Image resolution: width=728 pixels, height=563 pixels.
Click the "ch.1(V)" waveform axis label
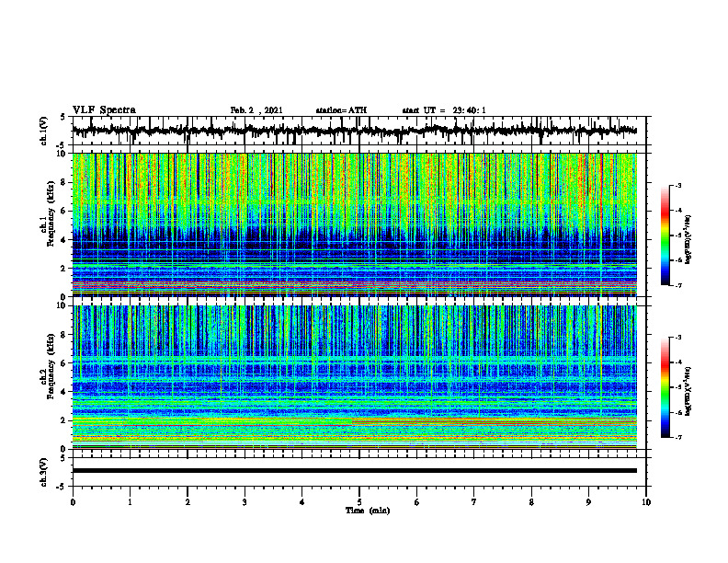(x=44, y=131)
